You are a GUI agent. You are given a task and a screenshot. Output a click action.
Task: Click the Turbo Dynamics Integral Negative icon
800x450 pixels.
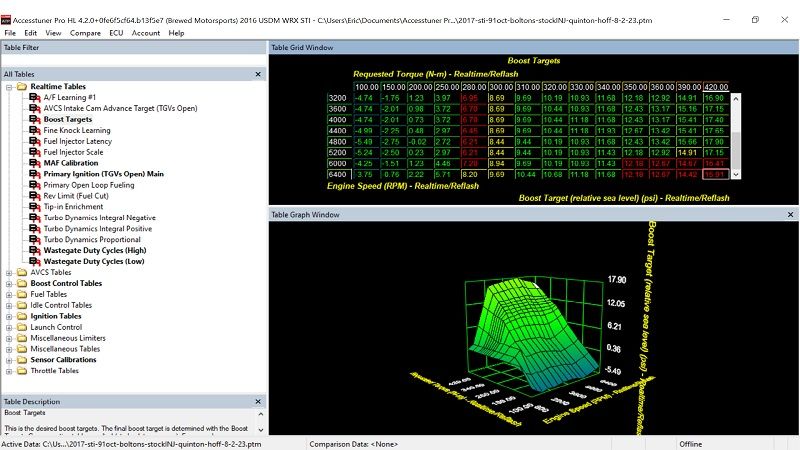[x=35, y=218]
